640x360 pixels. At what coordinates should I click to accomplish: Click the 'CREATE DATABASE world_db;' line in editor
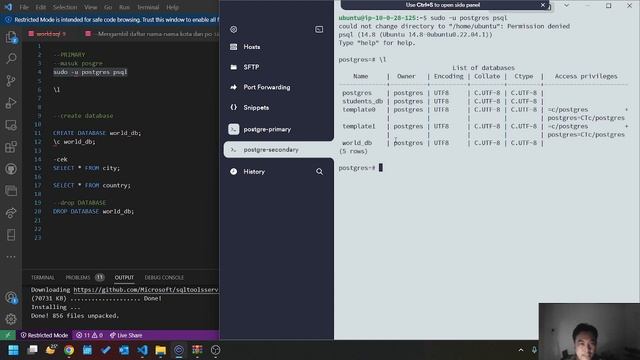(97, 133)
